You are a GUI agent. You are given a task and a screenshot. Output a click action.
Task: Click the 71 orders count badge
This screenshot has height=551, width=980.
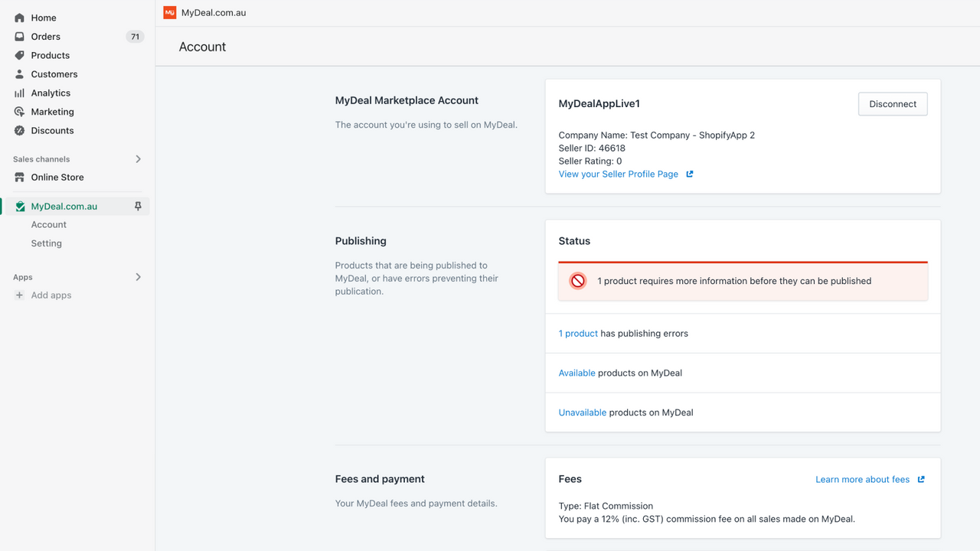point(135,36)
